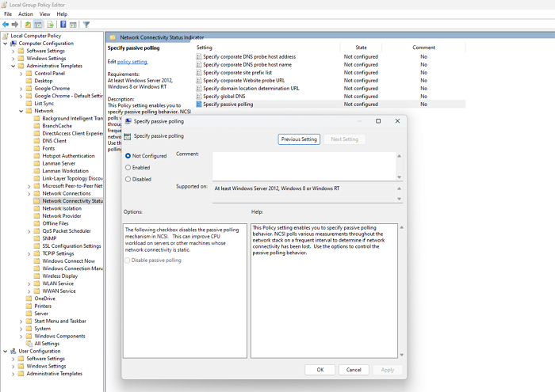Screen dimensions: 555x392
Task: Expand the QoS Packet Scheduler node
Action: coord(29,231)
